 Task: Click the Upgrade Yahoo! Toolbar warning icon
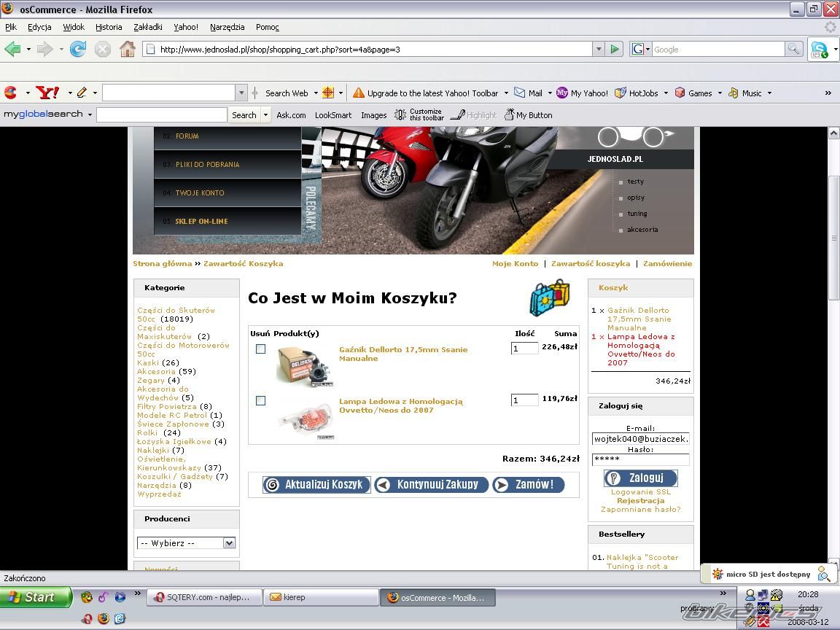click(359, 93)
